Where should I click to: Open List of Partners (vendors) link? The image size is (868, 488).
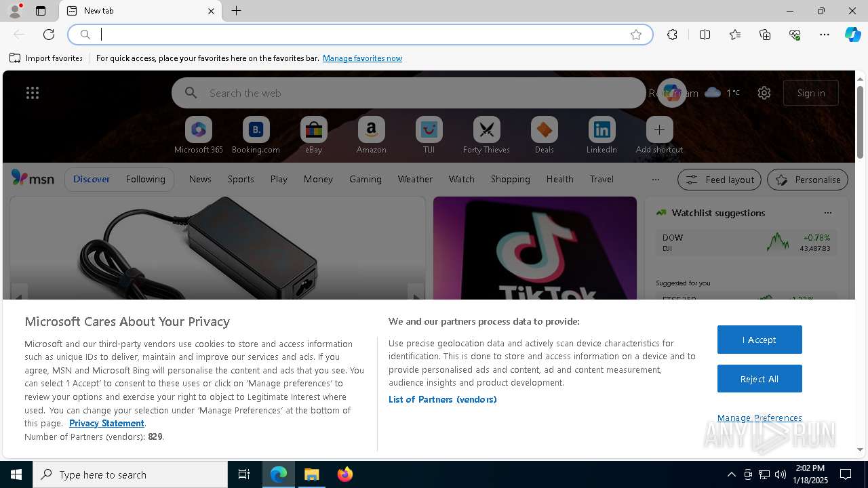tap(443, 399)
